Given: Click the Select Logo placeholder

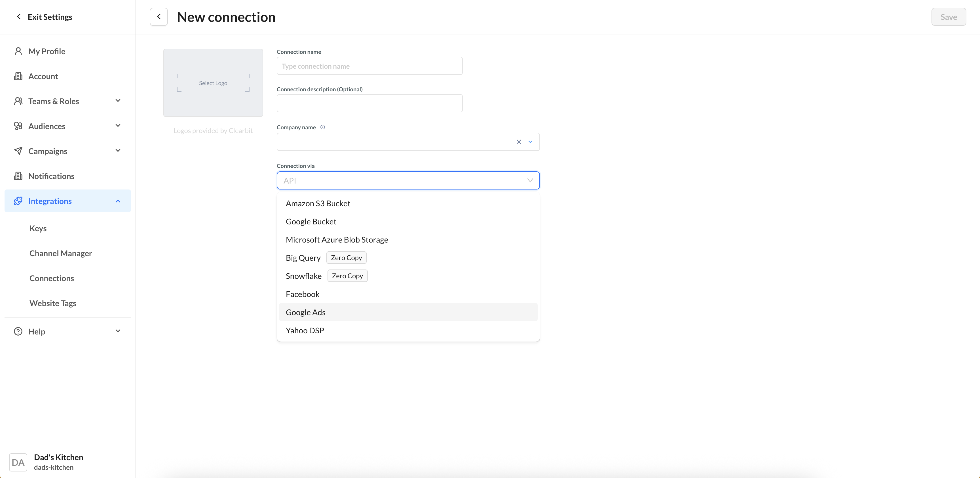Looking at the screenshot, I should pos(213,83).
